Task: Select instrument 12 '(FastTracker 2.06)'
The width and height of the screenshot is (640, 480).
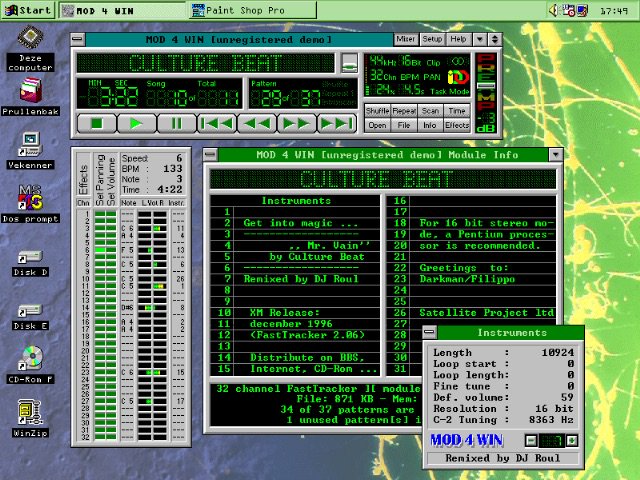Action: [x=295, y=335]
